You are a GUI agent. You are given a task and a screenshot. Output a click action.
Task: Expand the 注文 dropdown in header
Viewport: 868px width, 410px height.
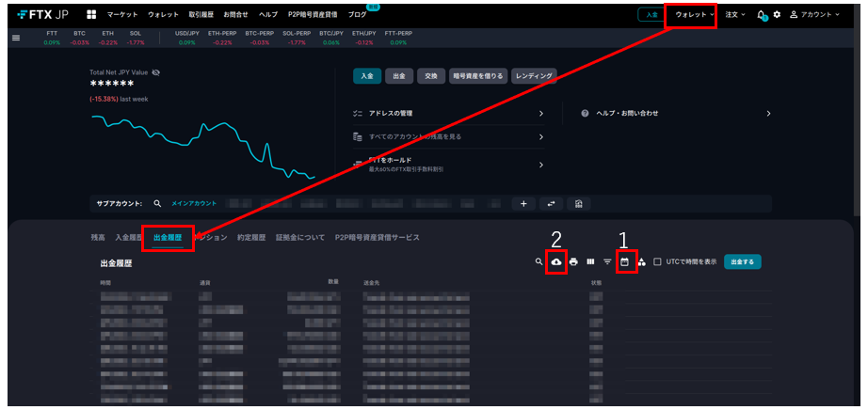click(x=735, y=15)
